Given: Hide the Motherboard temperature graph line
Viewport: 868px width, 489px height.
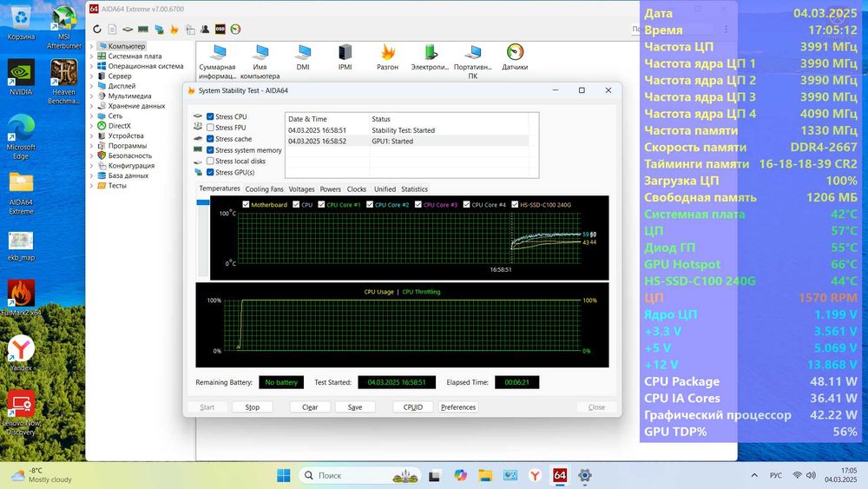Looking at the screenshot, I should pos(246,205).
